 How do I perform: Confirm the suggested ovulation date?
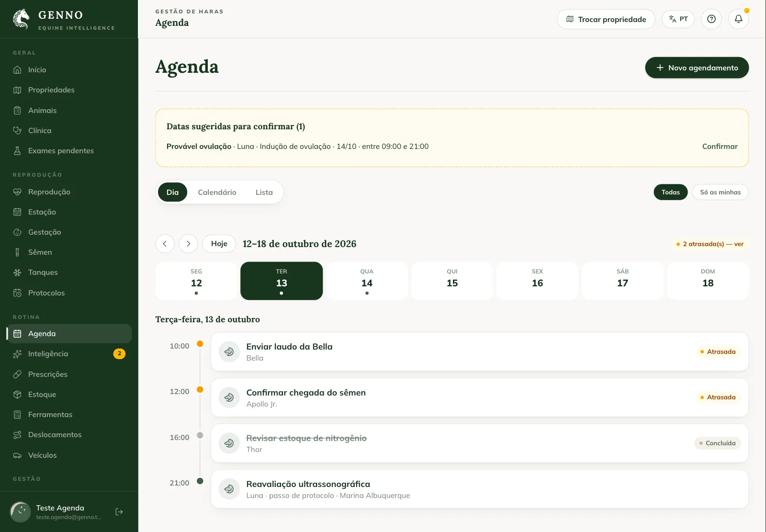click(x=720, y=147)
